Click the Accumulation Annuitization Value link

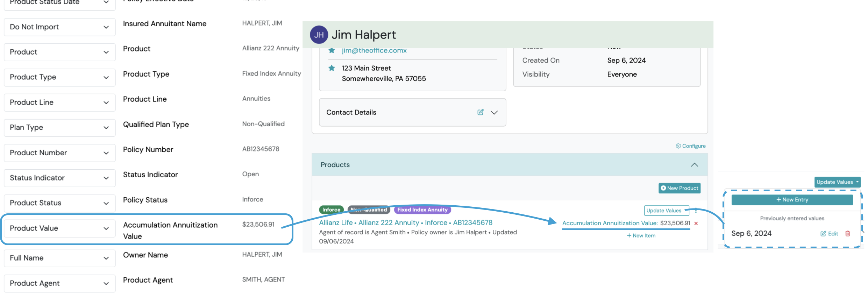pos(610,223)
